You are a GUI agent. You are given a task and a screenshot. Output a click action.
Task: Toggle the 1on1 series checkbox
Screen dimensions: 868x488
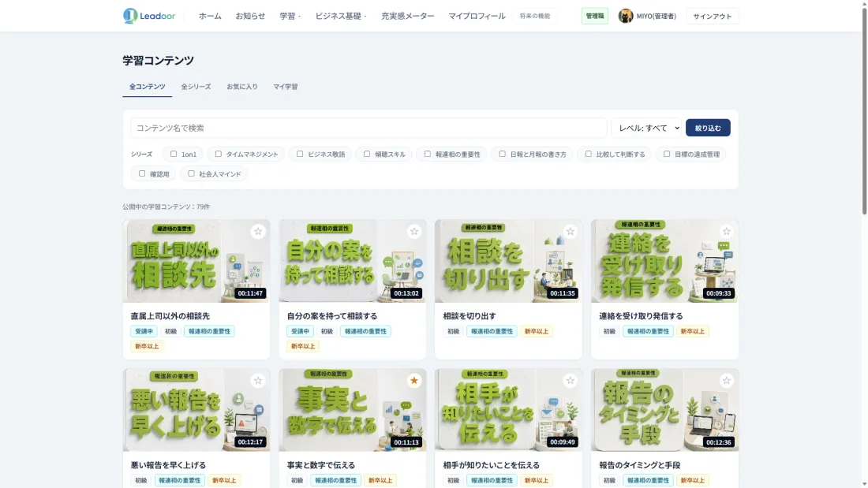pos(174,154)
